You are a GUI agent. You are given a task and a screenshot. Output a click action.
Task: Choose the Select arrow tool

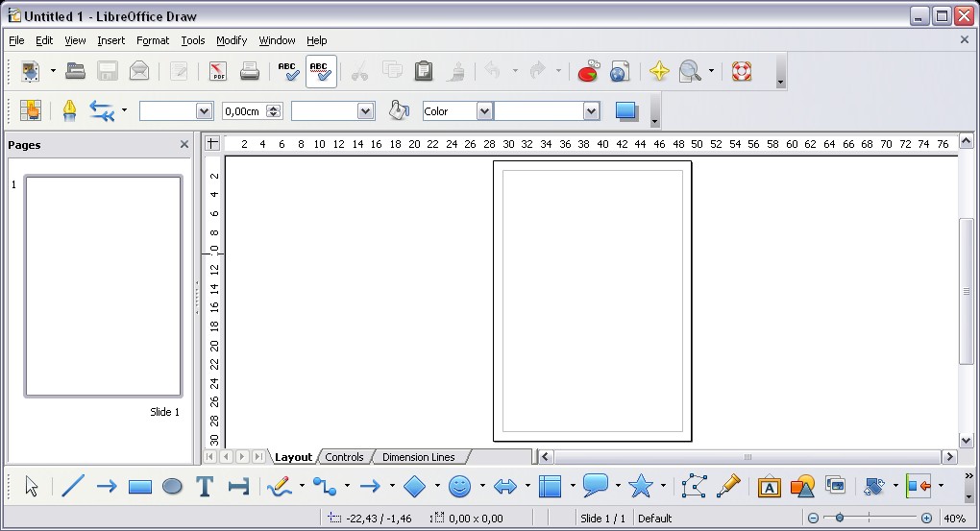tap(32, 486)
